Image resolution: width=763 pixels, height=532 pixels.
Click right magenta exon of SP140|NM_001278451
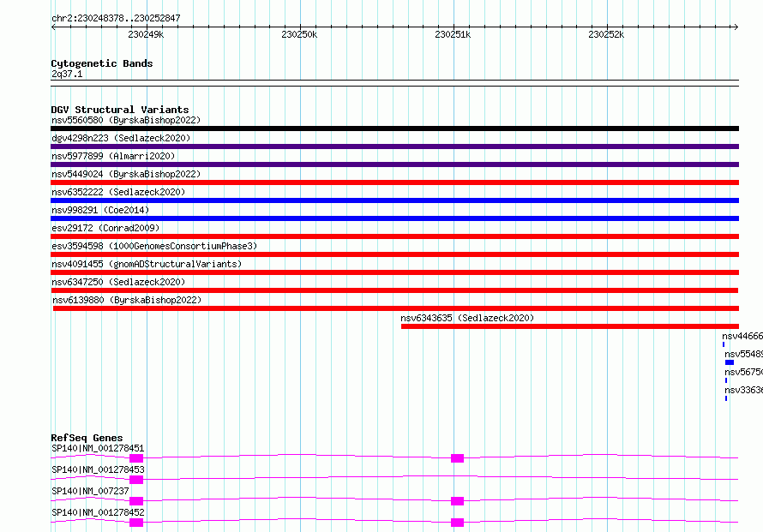coord(458,458)
